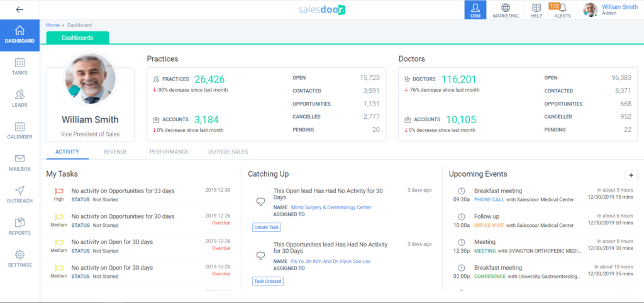Open Settings gear in sidebar
The height and width of the screenshot is (303, 644).
[x=19, y=258]
